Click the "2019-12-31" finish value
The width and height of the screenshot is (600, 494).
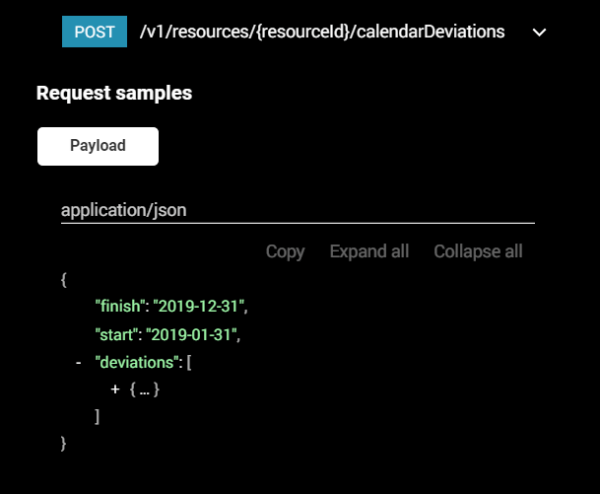point(199,306)
